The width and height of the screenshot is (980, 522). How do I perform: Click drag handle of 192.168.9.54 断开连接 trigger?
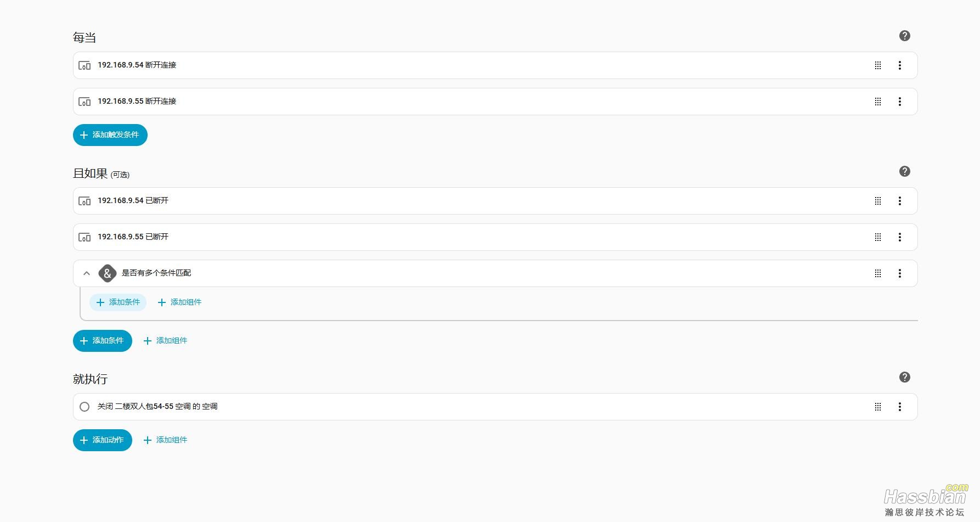tap(878, 65)
